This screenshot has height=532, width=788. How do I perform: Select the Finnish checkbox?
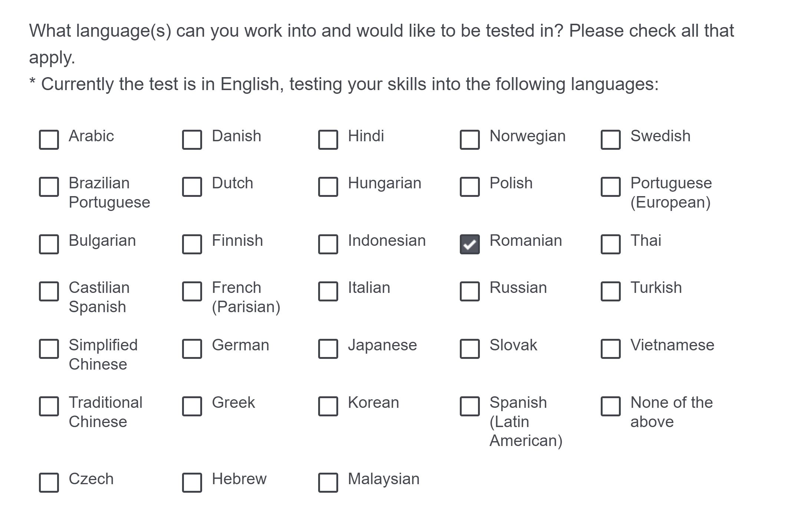click(x=192, y=244)
